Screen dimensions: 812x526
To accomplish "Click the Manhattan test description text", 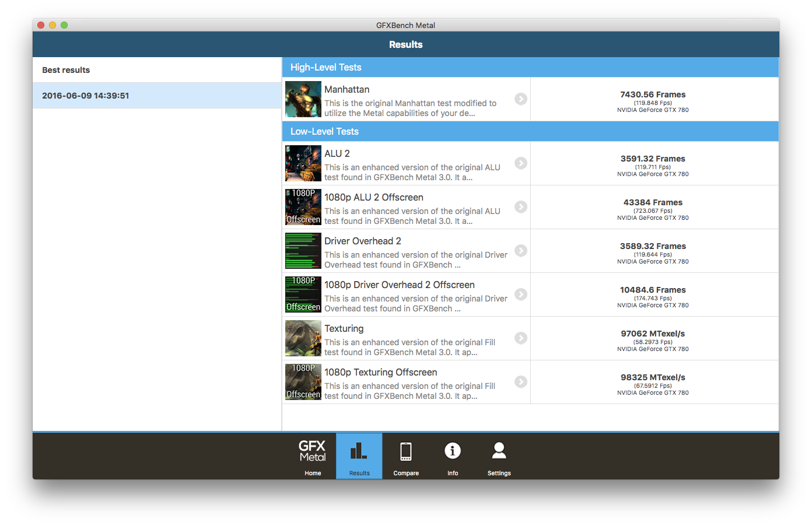I will click(411, 108).
